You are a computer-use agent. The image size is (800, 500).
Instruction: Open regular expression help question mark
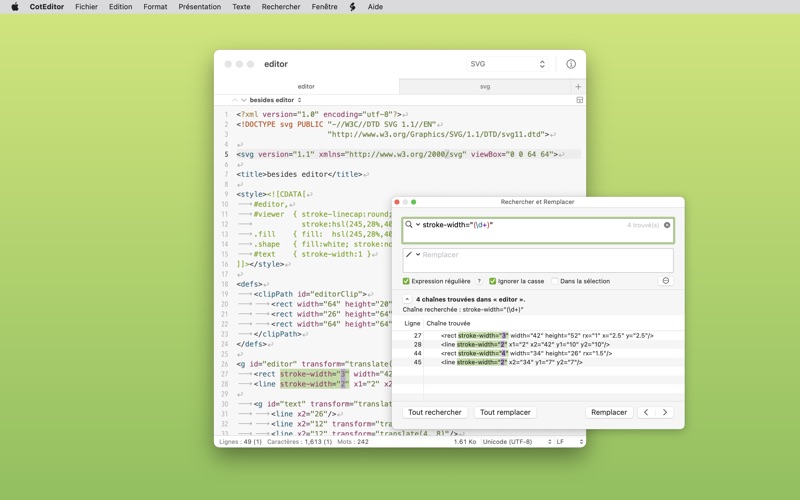[x=479, y=281]
